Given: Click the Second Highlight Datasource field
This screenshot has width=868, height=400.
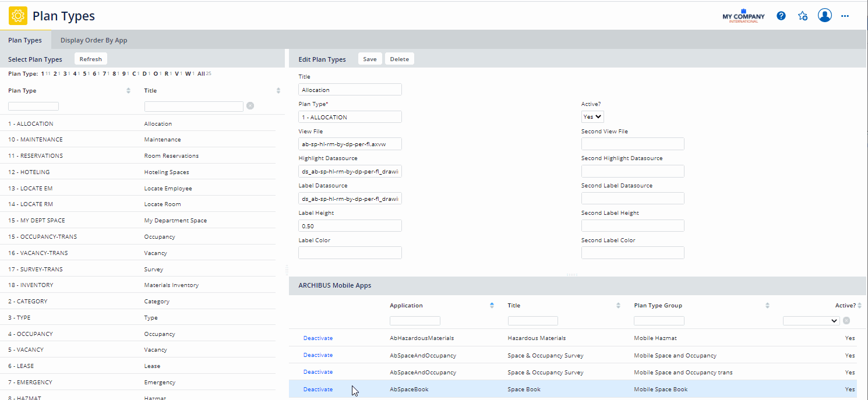Looking at the screenshot, I should (633, 171).
